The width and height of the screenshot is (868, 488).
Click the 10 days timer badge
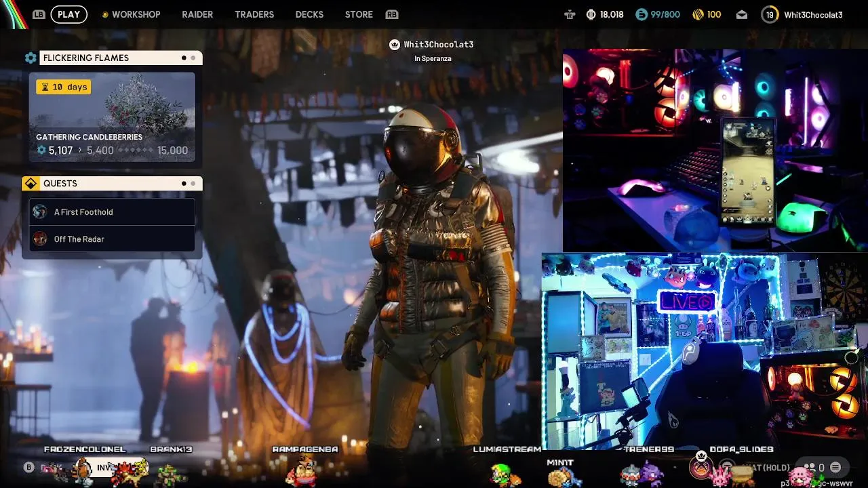pos(63,87)
